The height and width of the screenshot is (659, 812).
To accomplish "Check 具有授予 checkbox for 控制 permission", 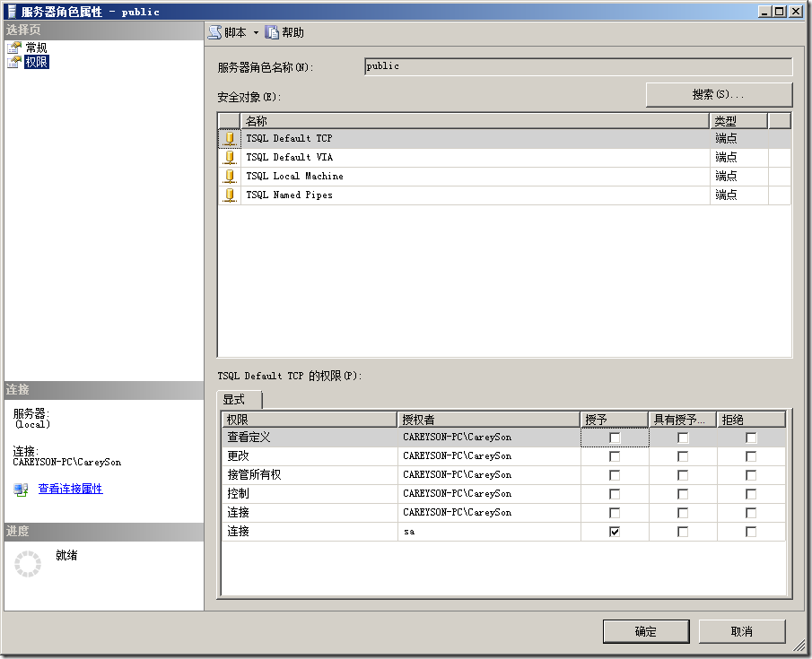I will point(683,494).
